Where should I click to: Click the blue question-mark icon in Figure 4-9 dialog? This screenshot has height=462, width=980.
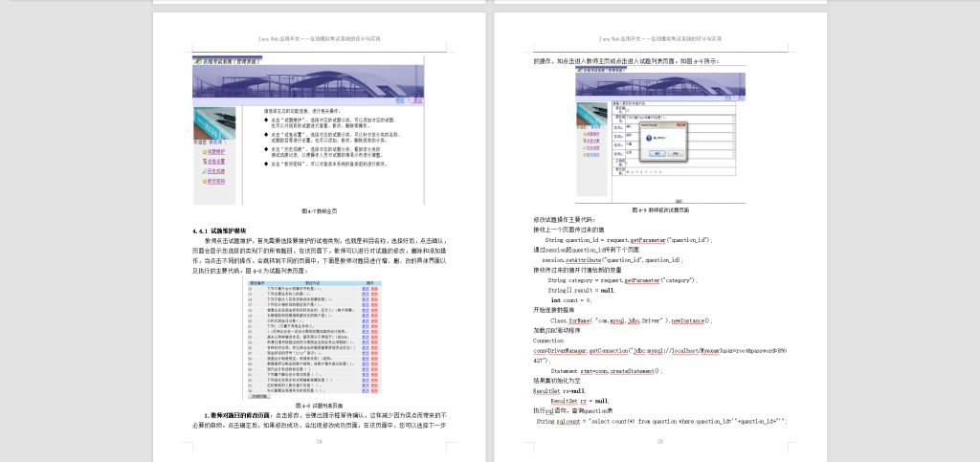point(647,137)
